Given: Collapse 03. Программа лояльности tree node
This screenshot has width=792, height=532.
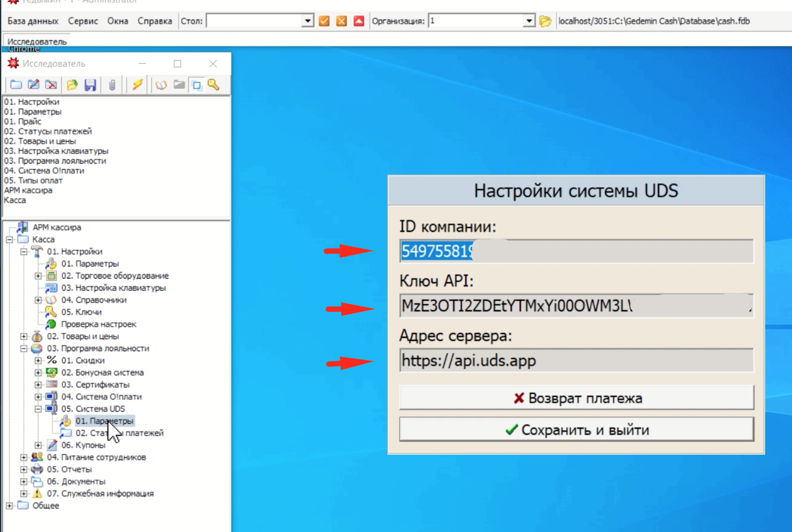Looking at the screenshot, I should pyautogui.click(x=24, y=348).
